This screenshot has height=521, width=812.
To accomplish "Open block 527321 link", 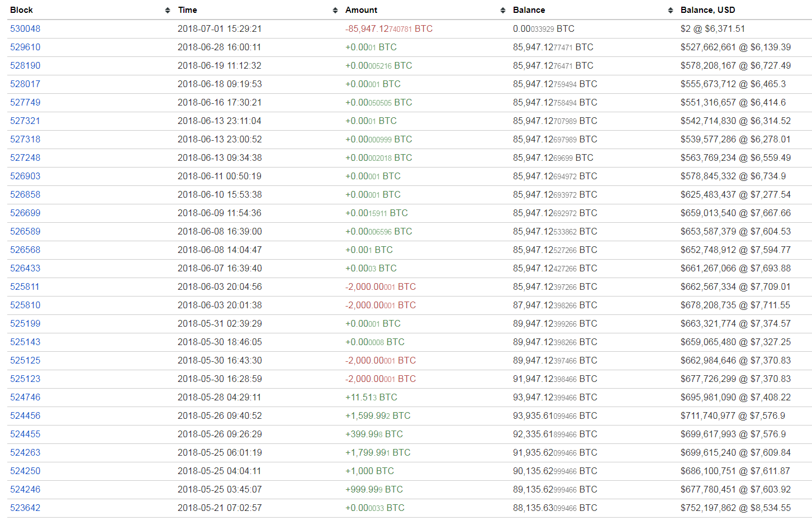I will [25, 121].
